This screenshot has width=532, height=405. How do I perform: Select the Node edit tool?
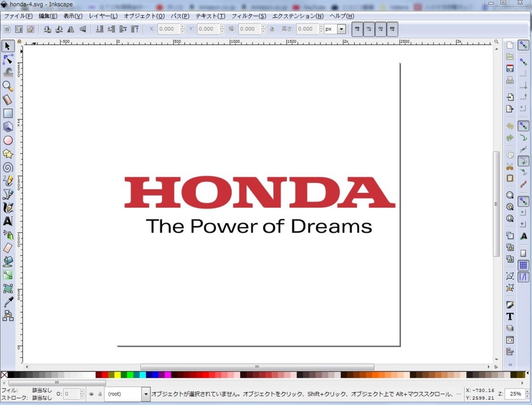point(8,59)
